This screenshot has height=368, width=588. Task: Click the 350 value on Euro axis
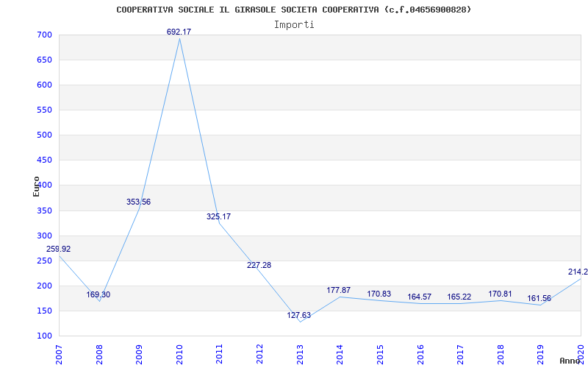click(x=44, y=210)
